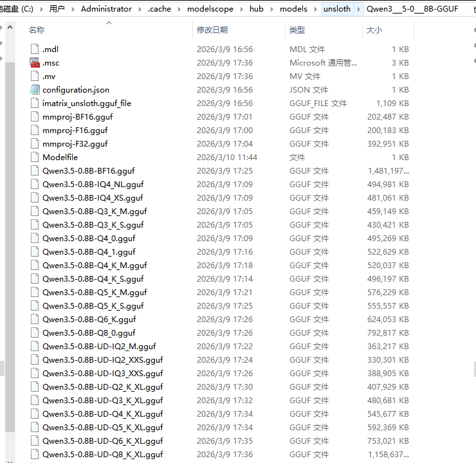Viewport: 476px width, 463px height.
Task: Click the Qwen3__5-0__8B-GGUF breadcrumb
Action: [x=412, y=9]
